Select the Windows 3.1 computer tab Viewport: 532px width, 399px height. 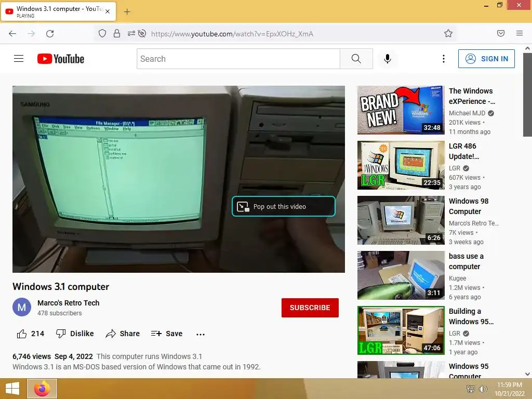pyautogui.click(x=58, y=11)
